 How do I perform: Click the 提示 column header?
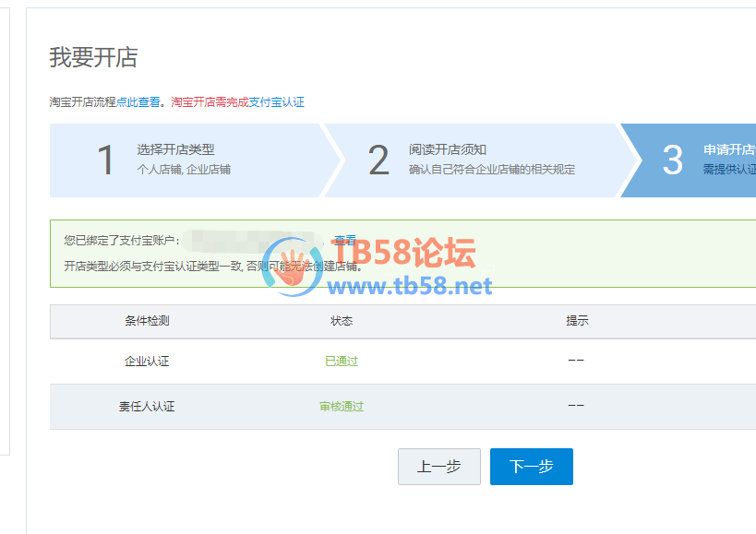[x=577, y=321]
